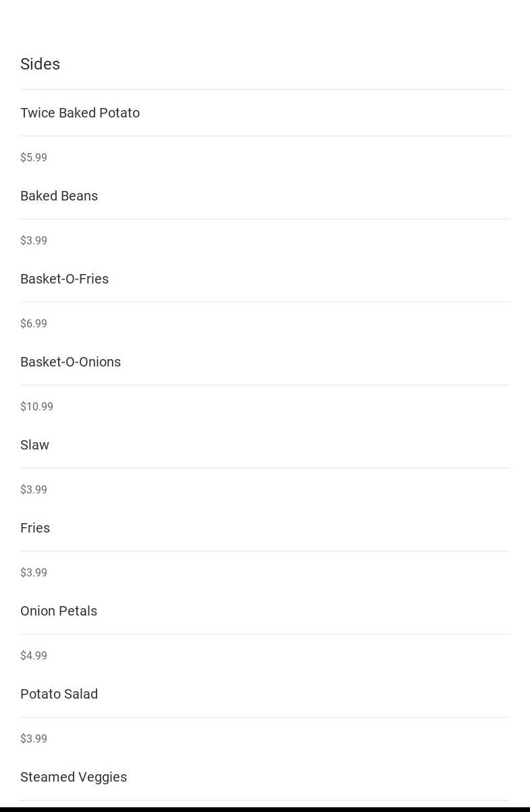Select the Twice Baked Potato item
Viewport: 530px width, 812px height.
click(80, 113)
